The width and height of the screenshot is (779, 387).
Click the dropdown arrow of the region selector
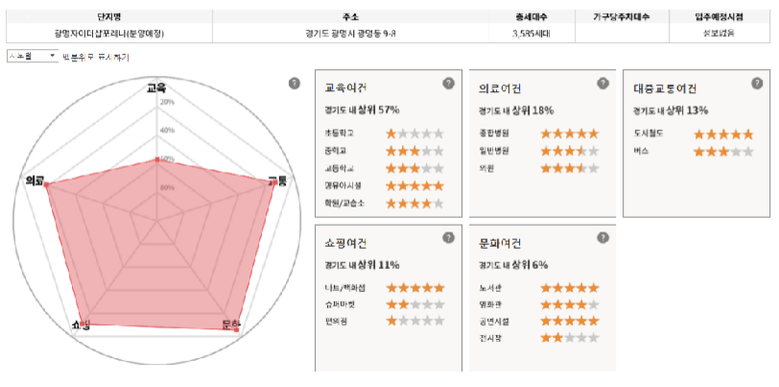(53, 56)
